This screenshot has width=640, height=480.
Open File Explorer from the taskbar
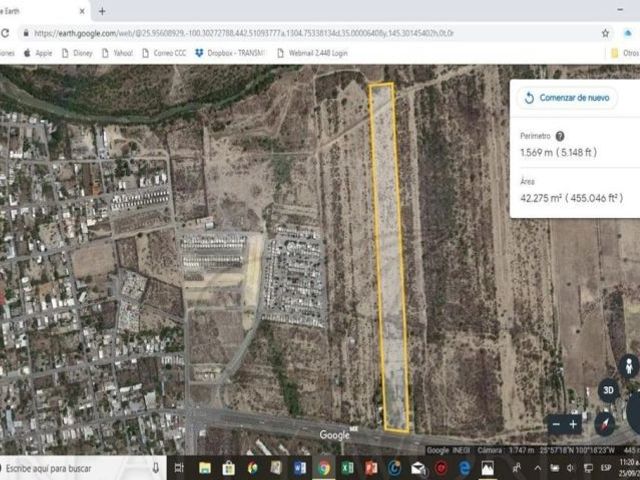point(204,468)
